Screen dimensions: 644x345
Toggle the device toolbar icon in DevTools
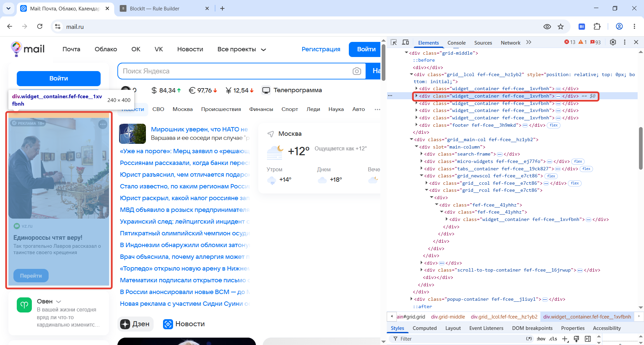(406, 42)
